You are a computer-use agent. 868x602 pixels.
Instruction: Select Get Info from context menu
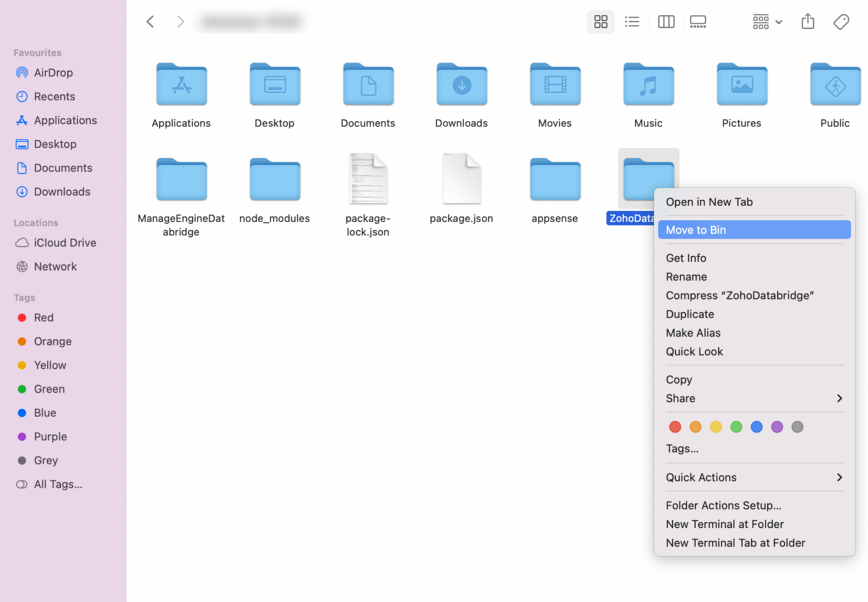click(686, 258)
